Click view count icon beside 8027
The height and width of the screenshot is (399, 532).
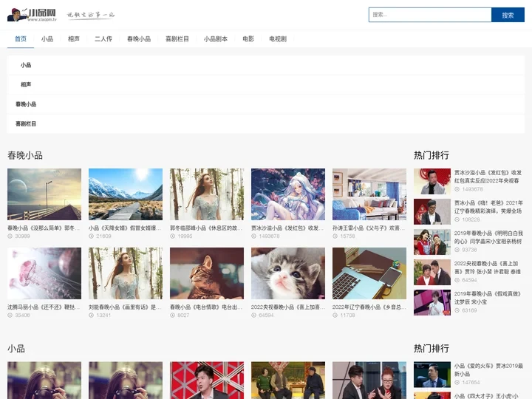point(172,316)
